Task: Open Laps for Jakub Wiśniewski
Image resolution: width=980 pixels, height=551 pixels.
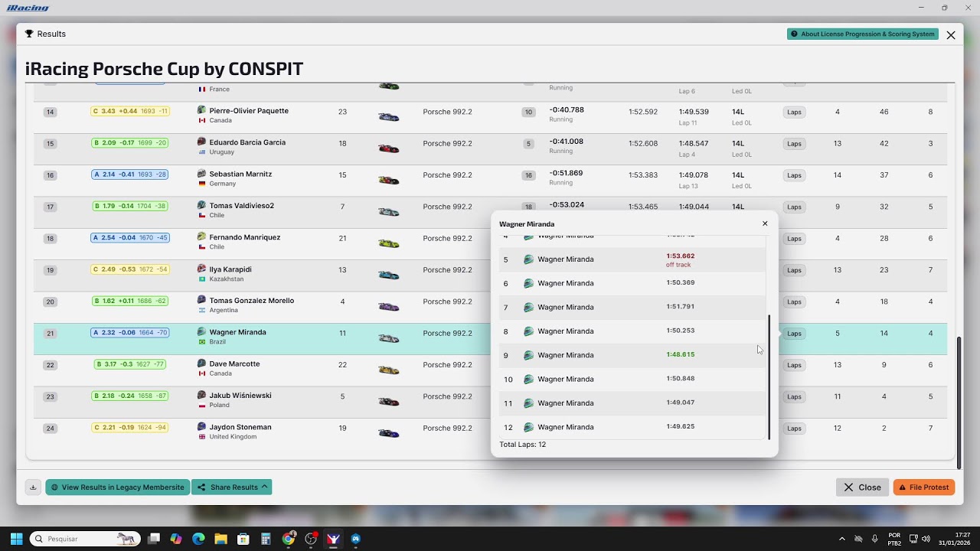Action: [794, 396]
